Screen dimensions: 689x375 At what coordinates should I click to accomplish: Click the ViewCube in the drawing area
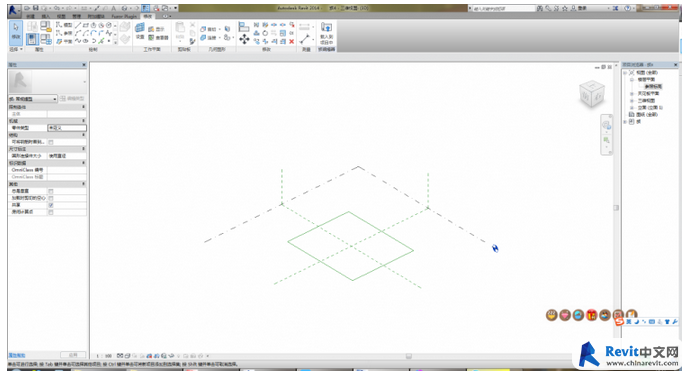click(x=592, y=94)
